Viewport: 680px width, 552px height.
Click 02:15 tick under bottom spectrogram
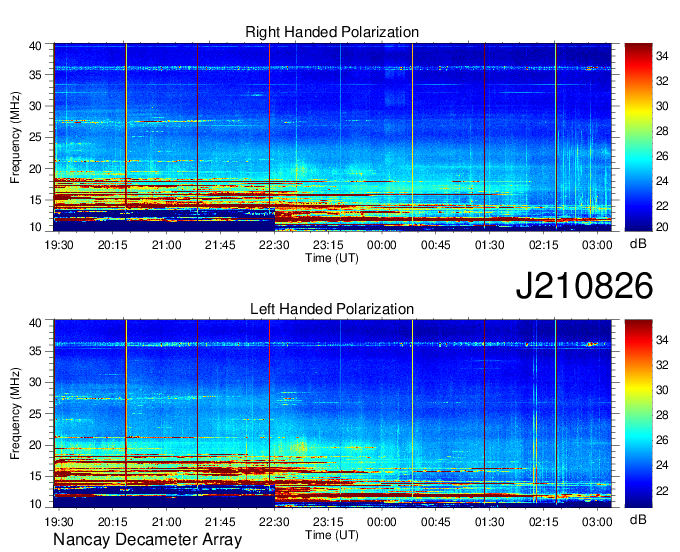(543, 522)
